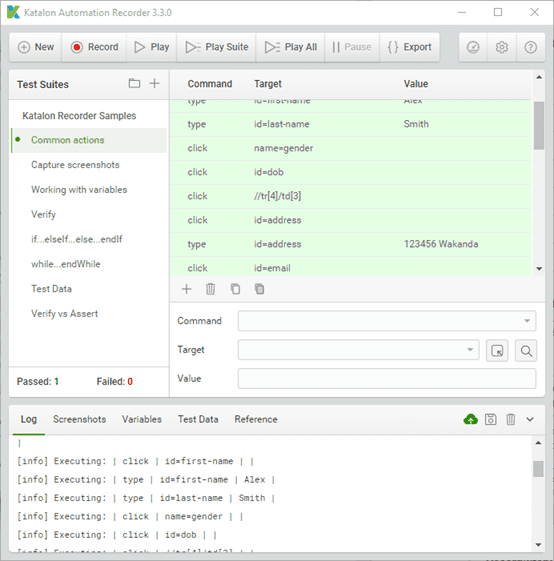This screenshot has height=561, width=554.
Task: Click the log panel scroll up arrow
Action: coord(538,443)
